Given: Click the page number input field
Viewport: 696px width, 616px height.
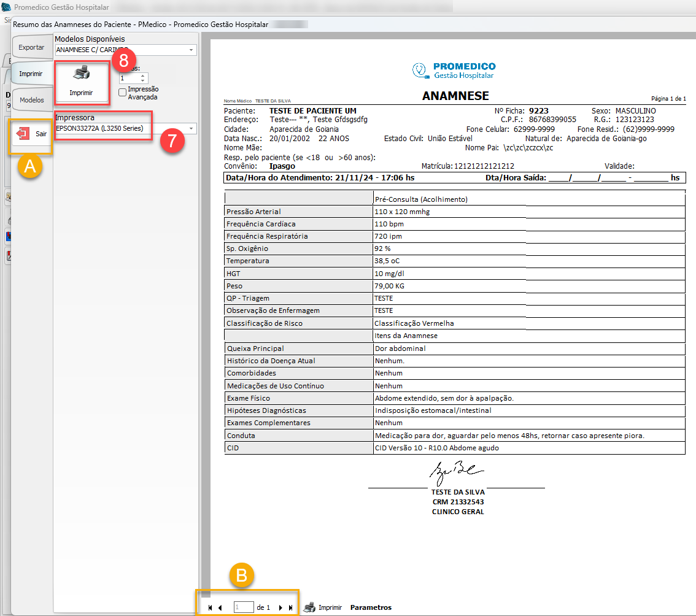Looking at the screenshot, I should (243, 607).
